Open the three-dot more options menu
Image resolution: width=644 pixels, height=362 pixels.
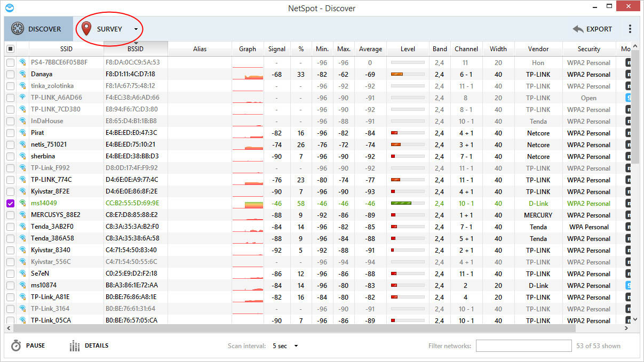(x=630, y=29)
